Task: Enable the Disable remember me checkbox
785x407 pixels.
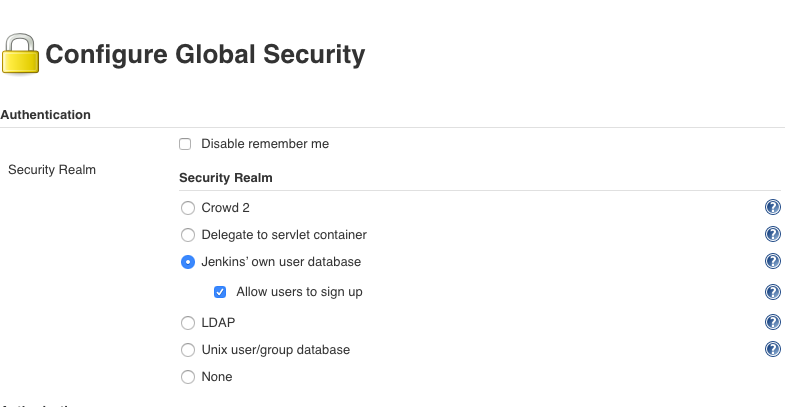Action: coord(185,144)
